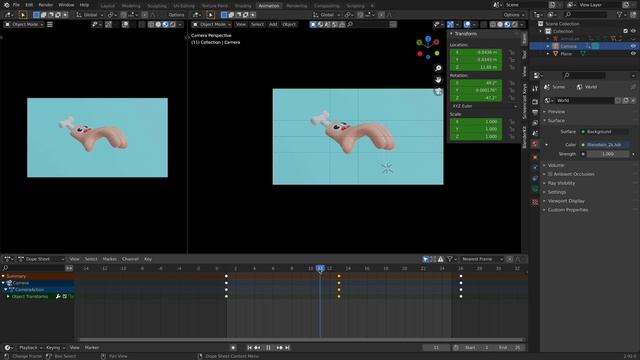This screenshot has width=640, height=360.
Task: Open the left viewport hamburger menu
Action: tap(50, 24)
